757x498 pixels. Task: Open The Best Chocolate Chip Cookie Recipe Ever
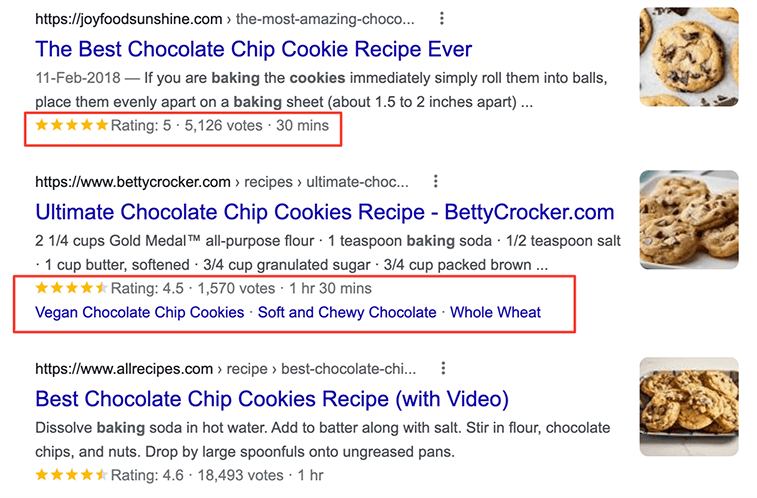[x=253, y=49]
